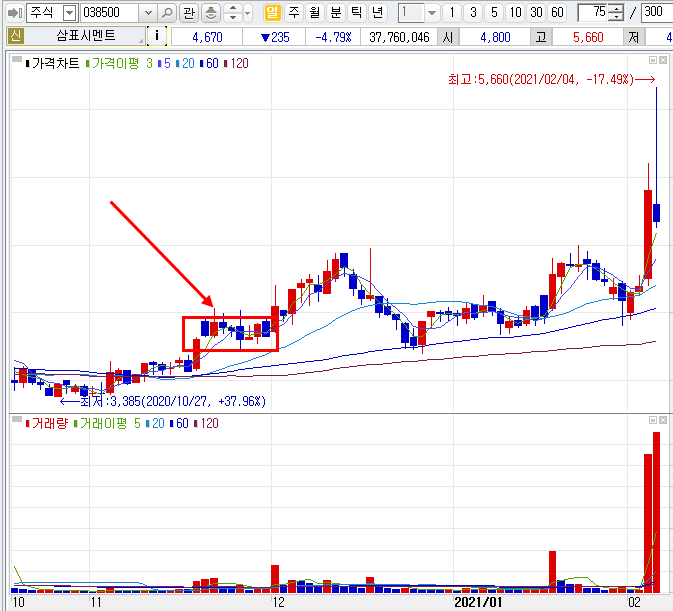This screenshot has height=611, width=673.
Task: Expand the stock code history dropdown
Action: (x=148, y=13)
